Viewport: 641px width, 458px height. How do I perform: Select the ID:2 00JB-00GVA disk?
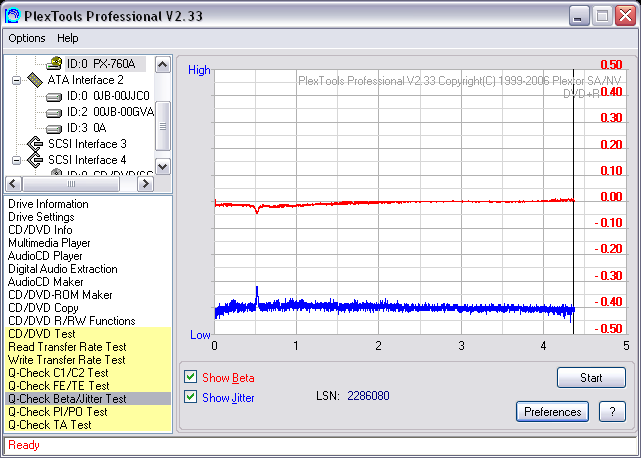[110, 112]
